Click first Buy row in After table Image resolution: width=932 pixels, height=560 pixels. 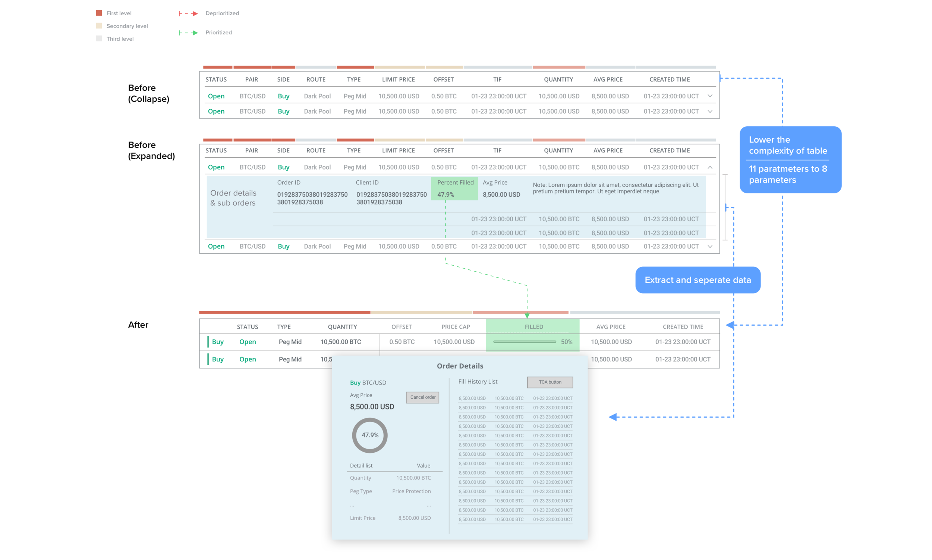tap(217, 342)
